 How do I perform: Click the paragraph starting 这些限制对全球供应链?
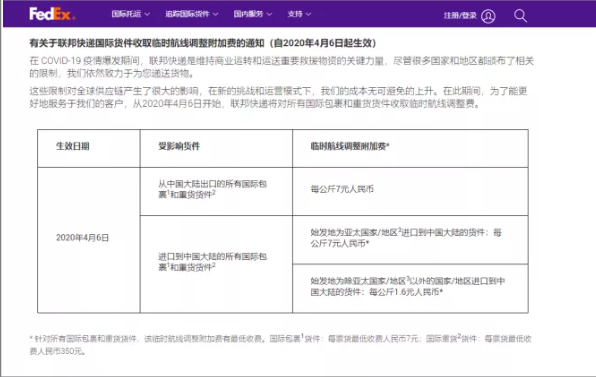pyautogui.click(x=278, y=97)
